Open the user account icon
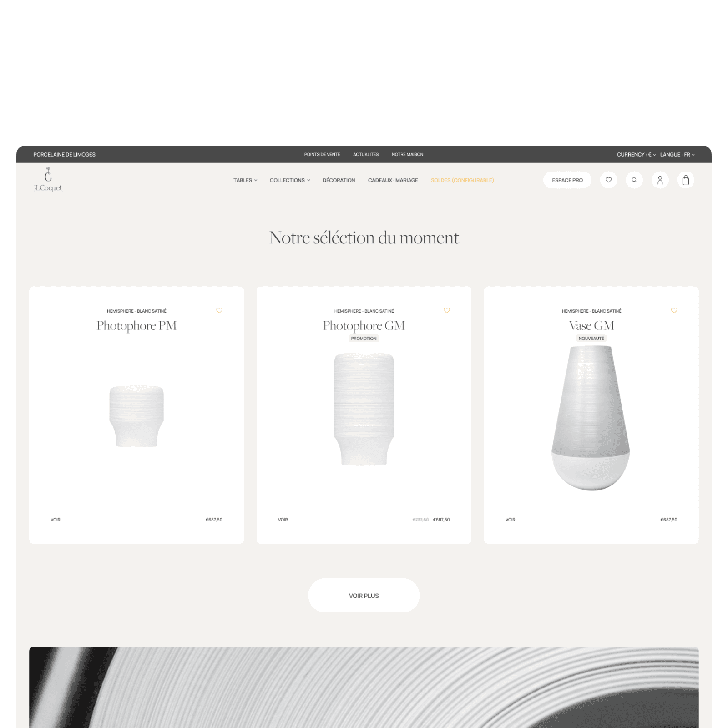Viewport: 728px width, 728px height. coord(660,180)
